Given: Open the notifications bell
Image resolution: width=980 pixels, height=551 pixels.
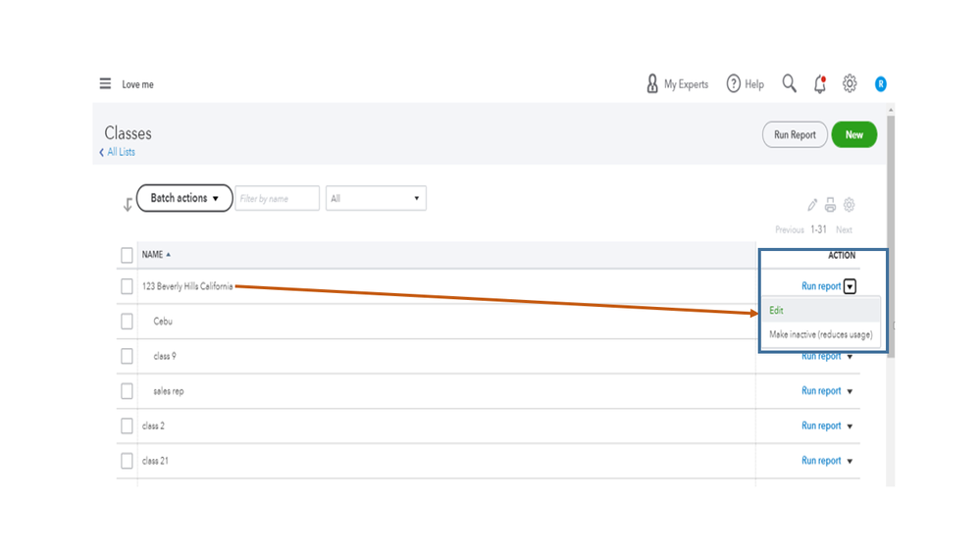Looking at the screenshot, I should coord(820,84).
